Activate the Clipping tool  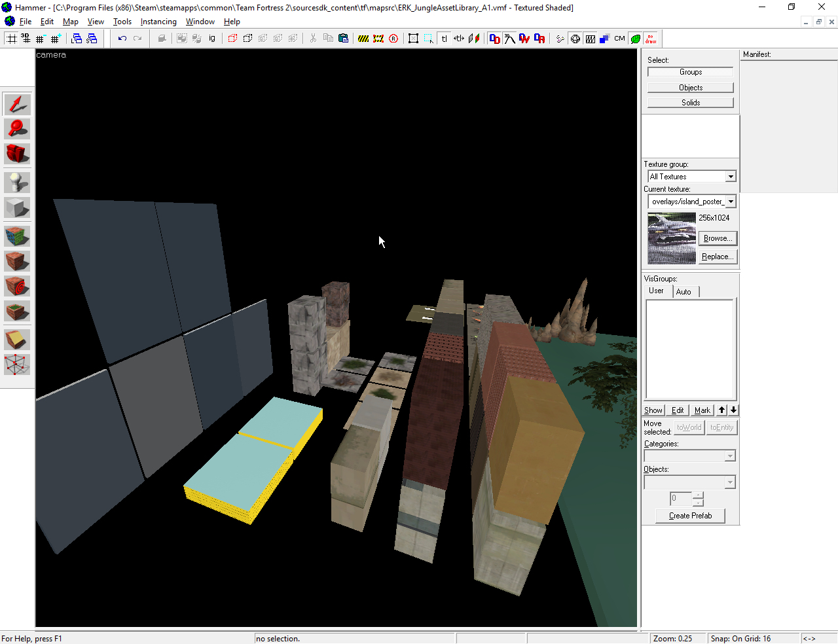tap(17, 340)
